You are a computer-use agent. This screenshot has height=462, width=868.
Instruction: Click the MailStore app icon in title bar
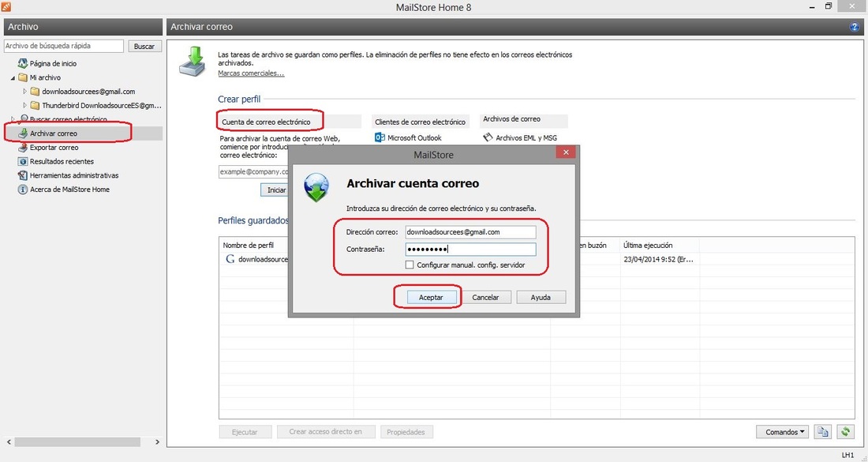(6, 6)
